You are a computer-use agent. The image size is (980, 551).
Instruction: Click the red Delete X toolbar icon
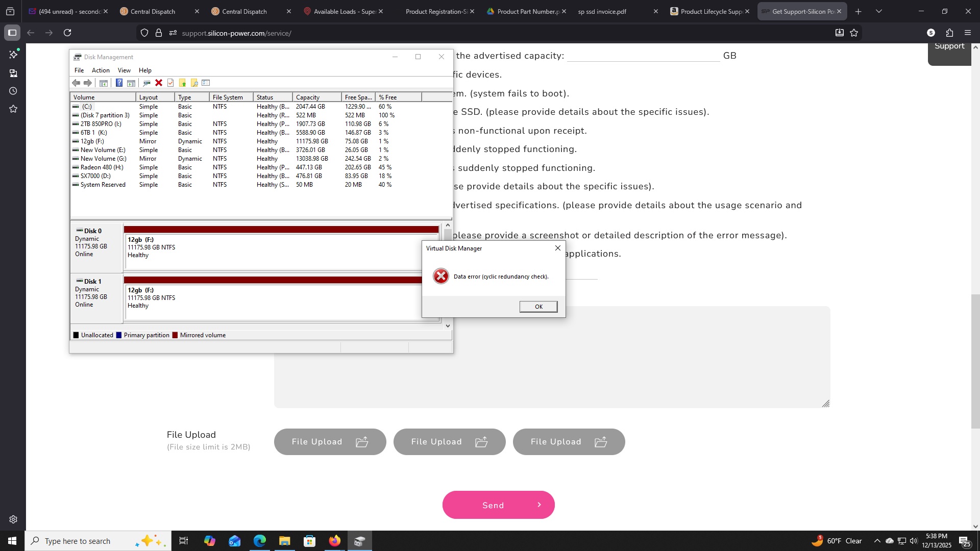pos(159,83)
